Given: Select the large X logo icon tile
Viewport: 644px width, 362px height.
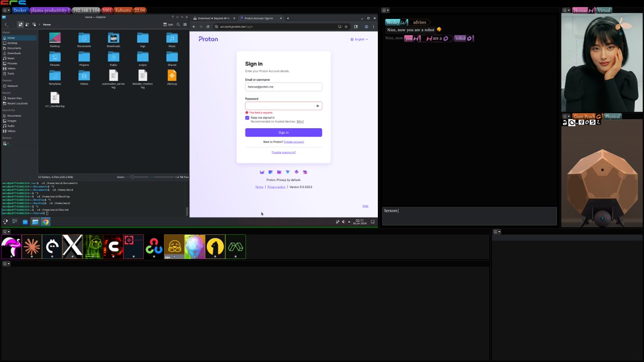Looking at the screenshot, I should (x=72, y=246).
